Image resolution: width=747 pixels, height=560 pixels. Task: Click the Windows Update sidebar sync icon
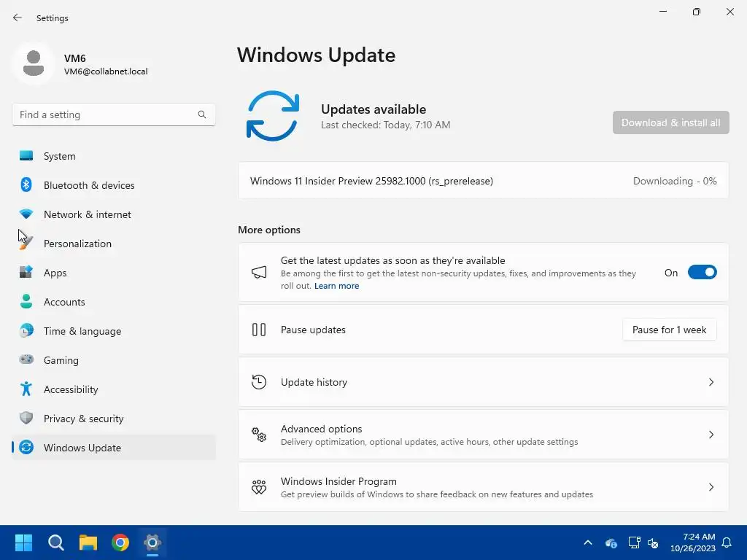26,447
